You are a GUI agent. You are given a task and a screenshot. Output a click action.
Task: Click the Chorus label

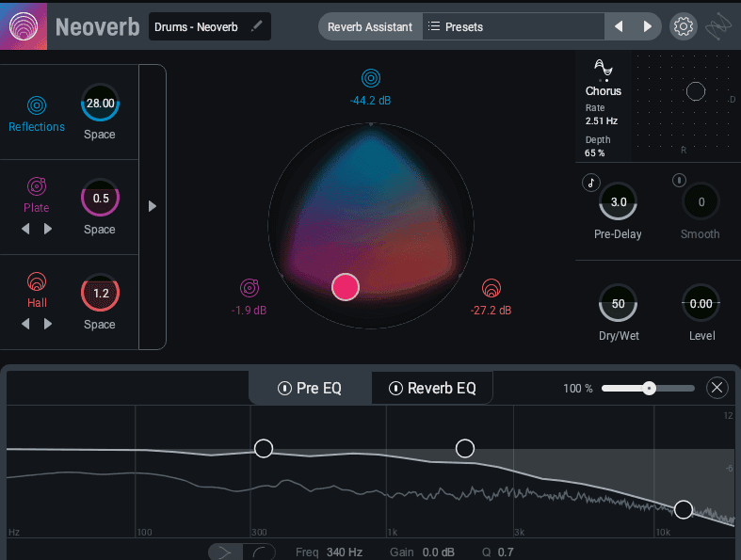click(x=603, y=90)
